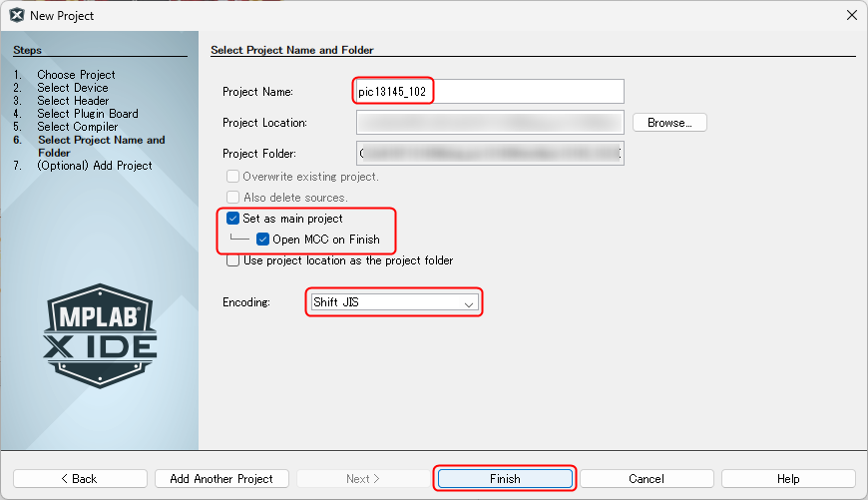
Task: Click the Project Location text field
Action: 490,123
